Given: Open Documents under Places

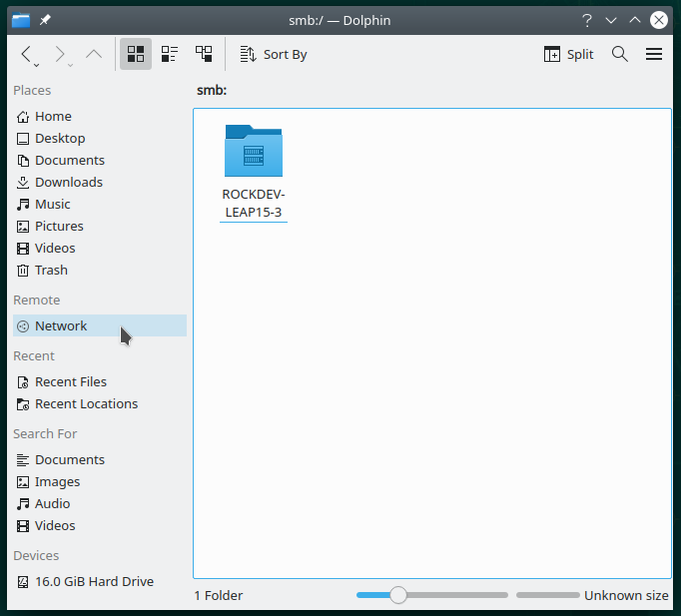Looking at the screenshot, I should 100,160.
